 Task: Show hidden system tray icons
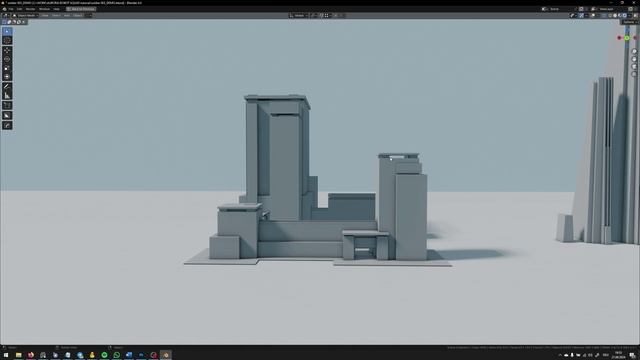(560, 355)
